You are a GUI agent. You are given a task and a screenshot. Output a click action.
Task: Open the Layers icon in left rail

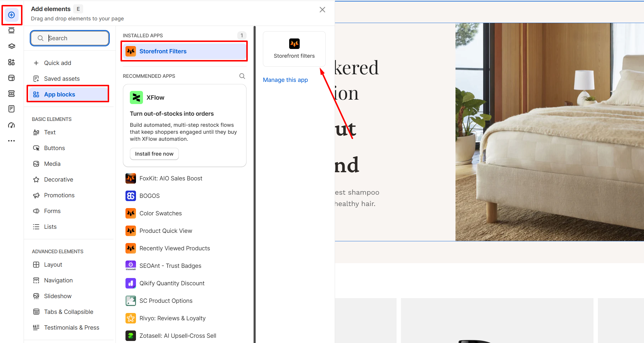point(11,46)
